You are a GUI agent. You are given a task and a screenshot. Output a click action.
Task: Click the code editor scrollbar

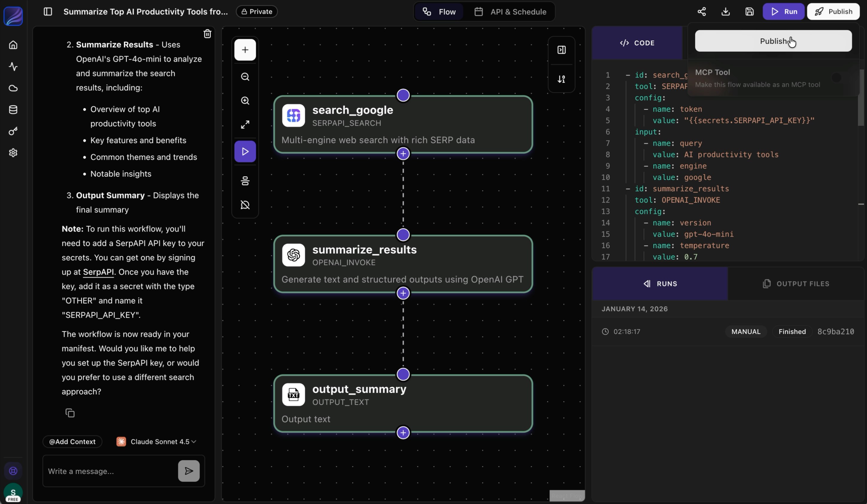point(861,97)
